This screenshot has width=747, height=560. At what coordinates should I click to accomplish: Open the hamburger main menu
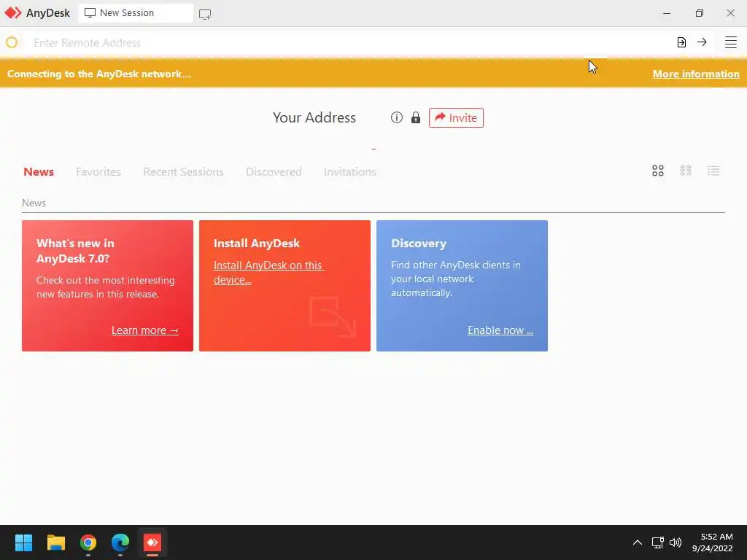click(x=731, y=42)
